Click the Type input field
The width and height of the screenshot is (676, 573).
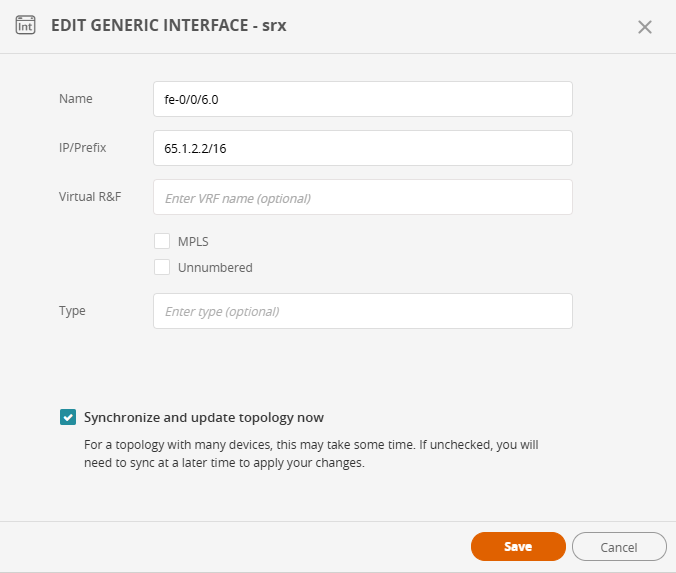click(x=362, y=311)
